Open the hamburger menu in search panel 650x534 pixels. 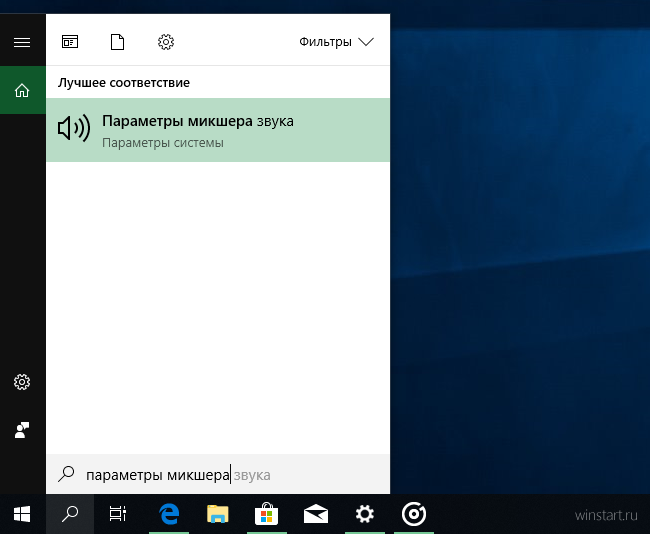(22, 42)
